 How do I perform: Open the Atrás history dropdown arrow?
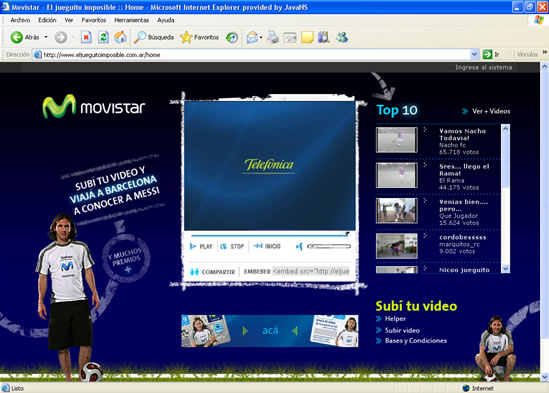tap(46, 37)
